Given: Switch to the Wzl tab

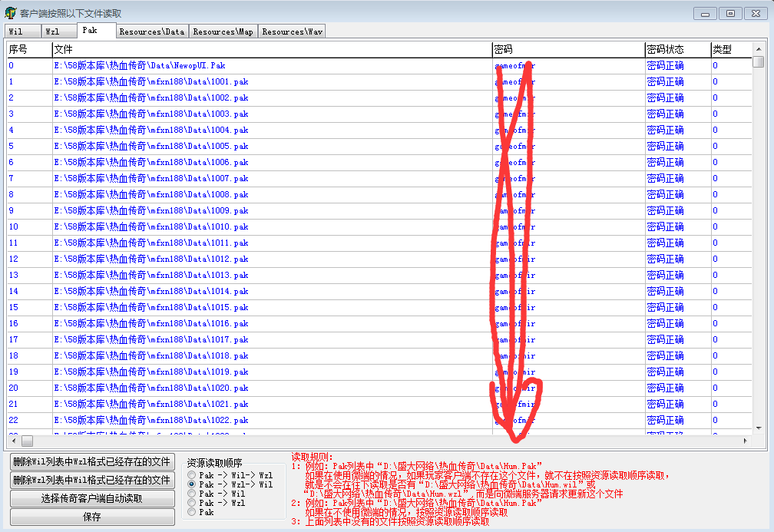Looking at the screenshot, I should [58, 31].
